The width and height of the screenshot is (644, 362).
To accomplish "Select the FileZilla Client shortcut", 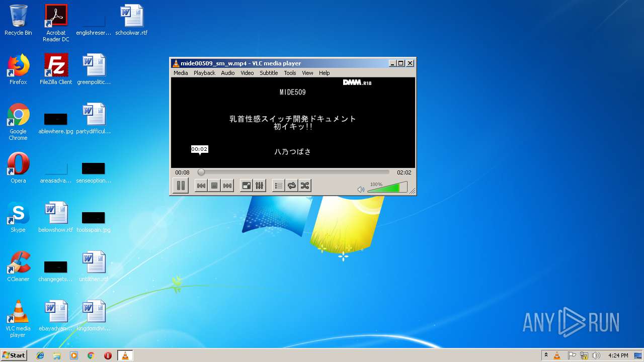I will [56, 69].
